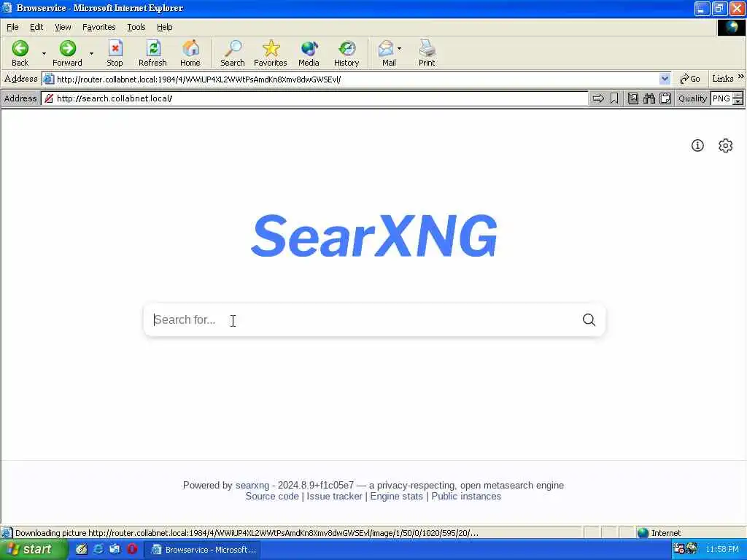This screenshot has width=747, height=560.
Task: Go to the Home page icon
Action: pyautogui.click(x=190, y=52)
